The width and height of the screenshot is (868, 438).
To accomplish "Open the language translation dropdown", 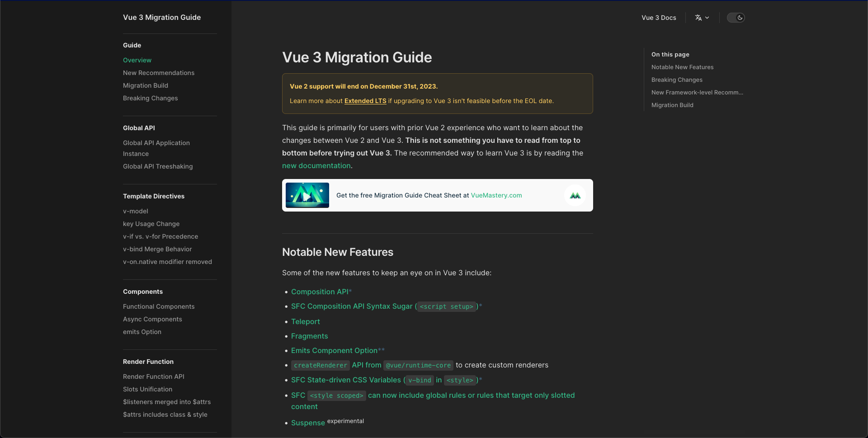I will pos(702,18).
